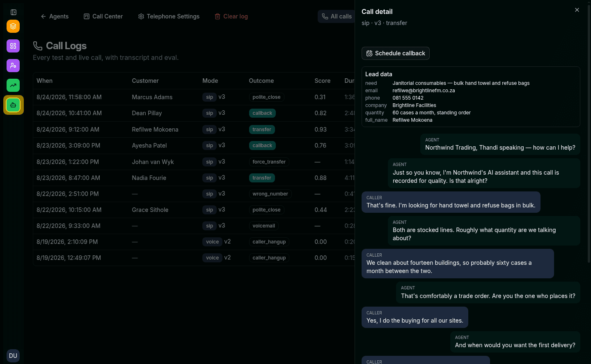The width and height of the screenshot is (591, 364).
Task: Click the voice mode badge for 2:10:09 PM
Action: click(212, 242)
